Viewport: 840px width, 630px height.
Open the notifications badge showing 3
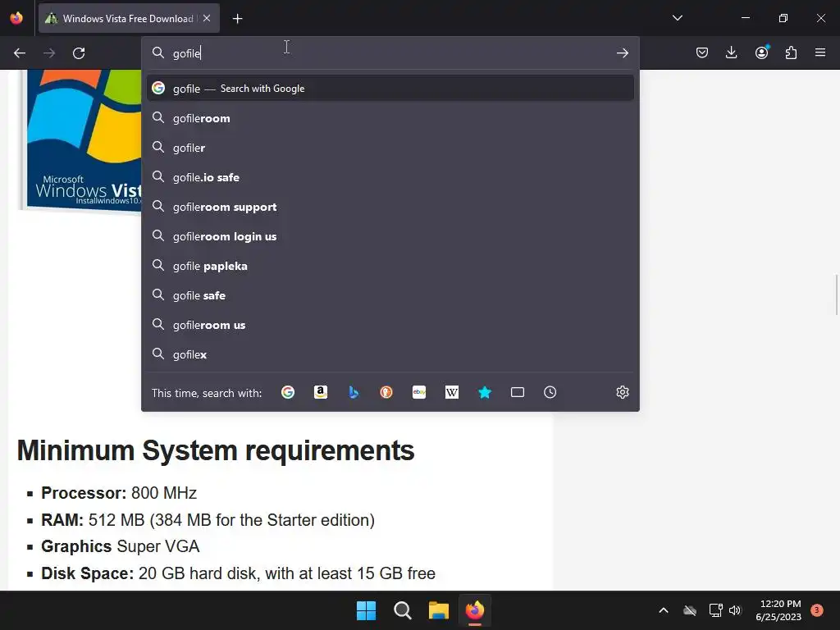tap(816, 609)
